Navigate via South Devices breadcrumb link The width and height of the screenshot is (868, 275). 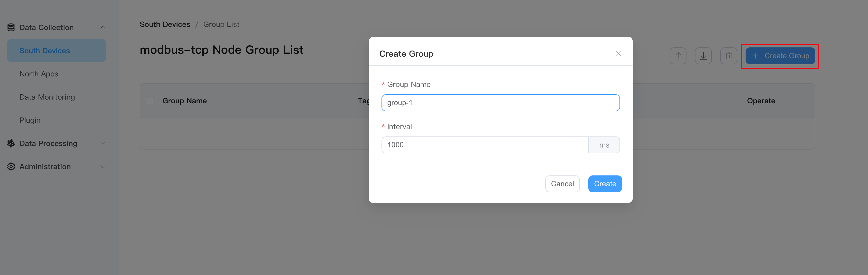165,24
